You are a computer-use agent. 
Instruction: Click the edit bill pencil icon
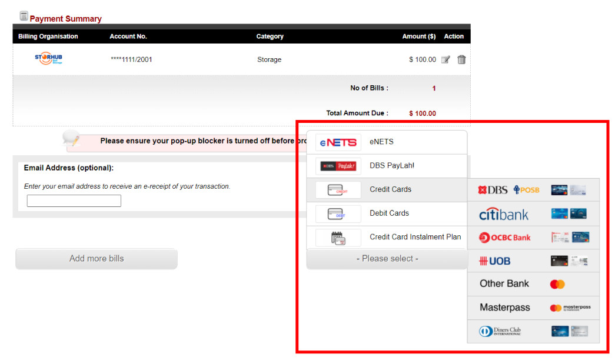tap(446, 59)
